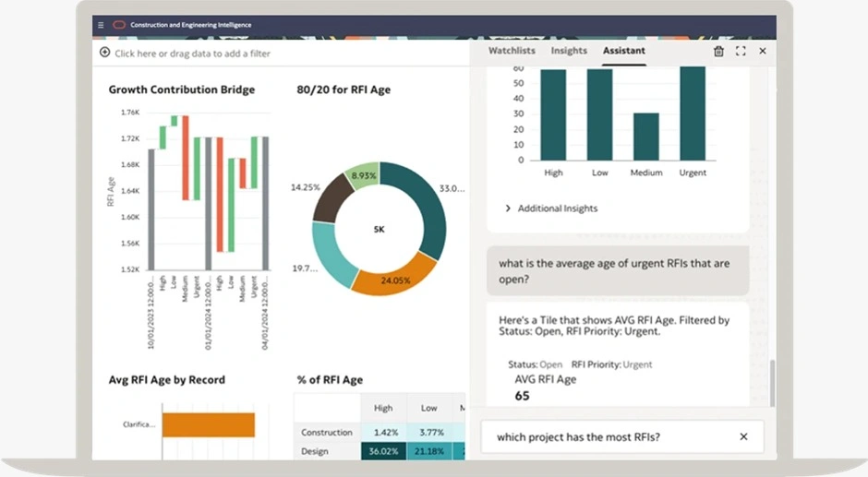Open the hamburger navigation menu

click(x=100, y=25)
